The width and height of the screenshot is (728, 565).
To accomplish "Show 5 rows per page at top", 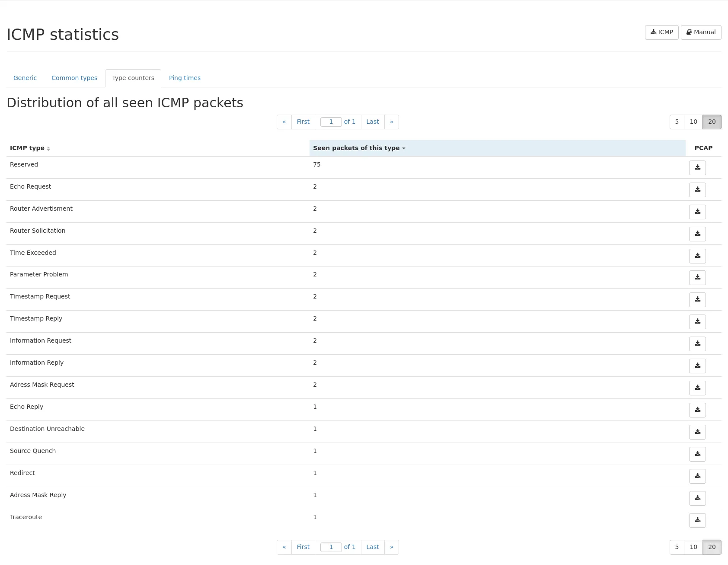I will tap(677, 122).
